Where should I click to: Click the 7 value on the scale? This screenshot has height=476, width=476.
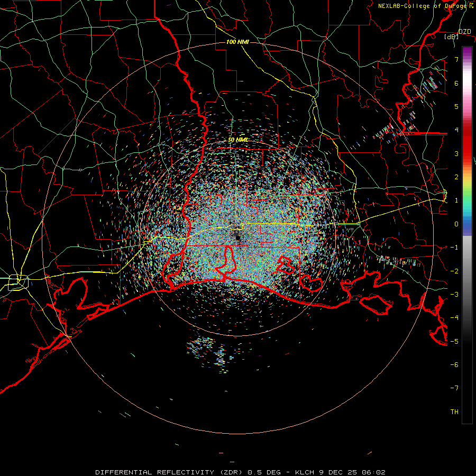click(456, 59)
